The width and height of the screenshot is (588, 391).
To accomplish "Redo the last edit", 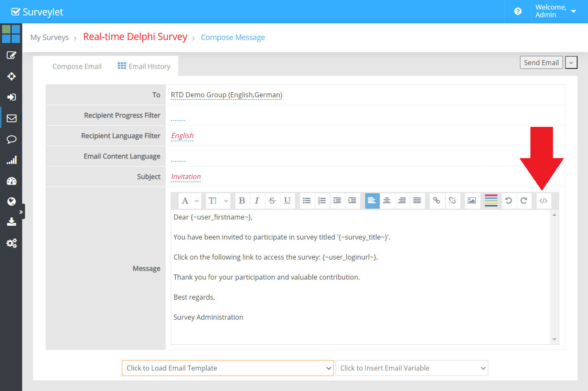I will coord(524,201).
